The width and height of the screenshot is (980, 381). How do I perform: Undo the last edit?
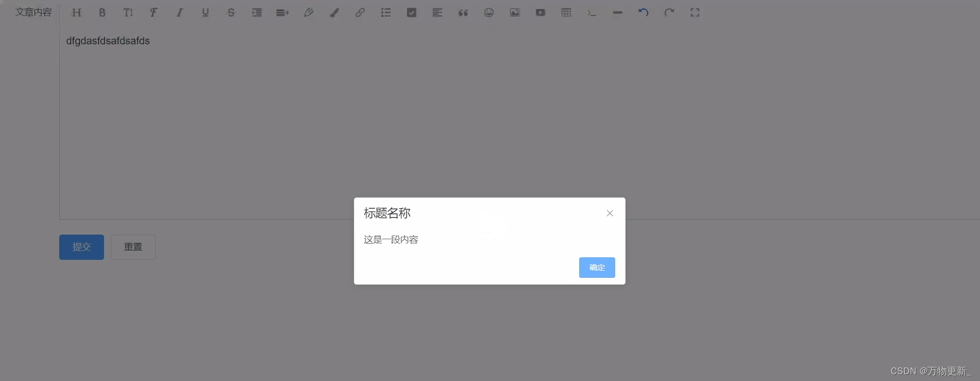(644, 12)
